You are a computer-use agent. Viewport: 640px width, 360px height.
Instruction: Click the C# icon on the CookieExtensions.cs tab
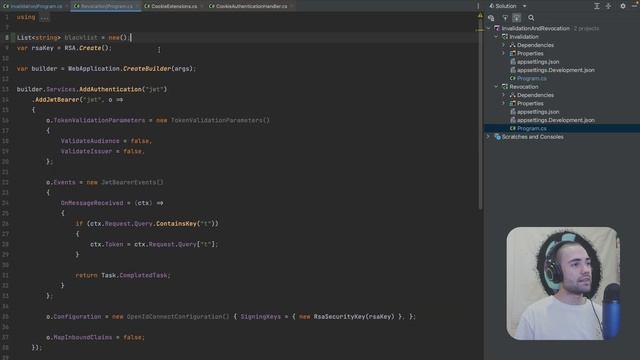click(x=147, y=6)
